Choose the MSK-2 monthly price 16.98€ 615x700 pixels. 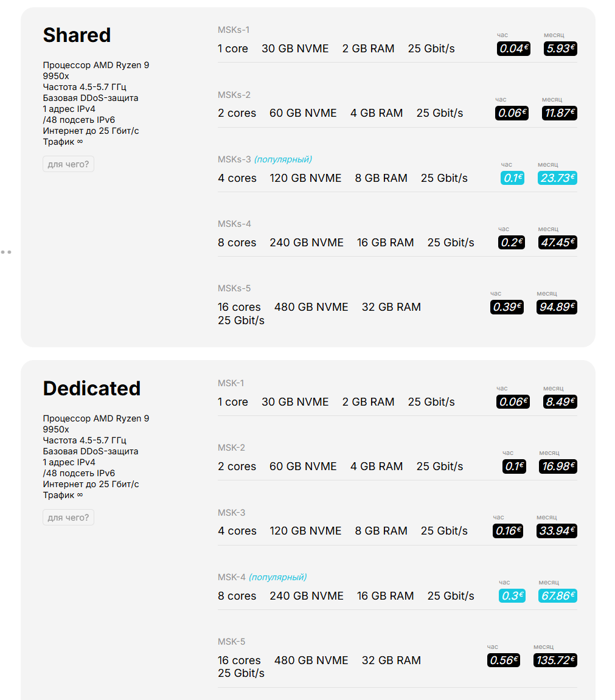pos(558,466)
